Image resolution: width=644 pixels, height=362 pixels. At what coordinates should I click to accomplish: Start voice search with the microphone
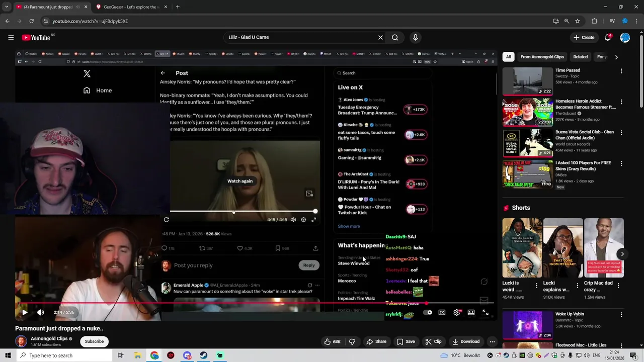coord(415,37)
